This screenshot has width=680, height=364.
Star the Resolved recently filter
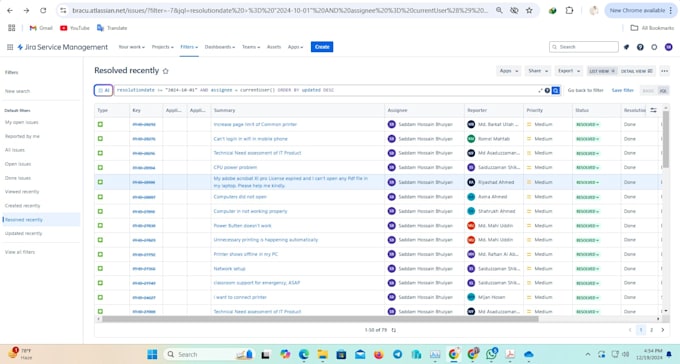point(165,71)
